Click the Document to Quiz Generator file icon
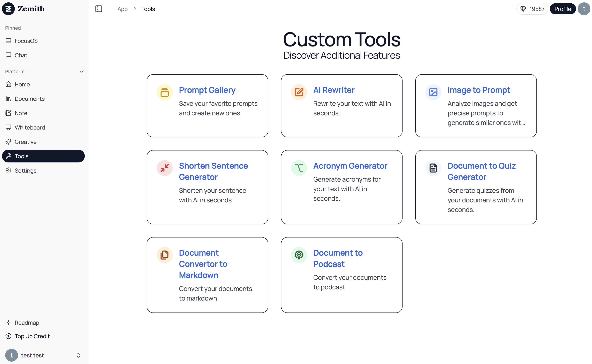The width and height of the screenshot is (592, 364). 433,168
